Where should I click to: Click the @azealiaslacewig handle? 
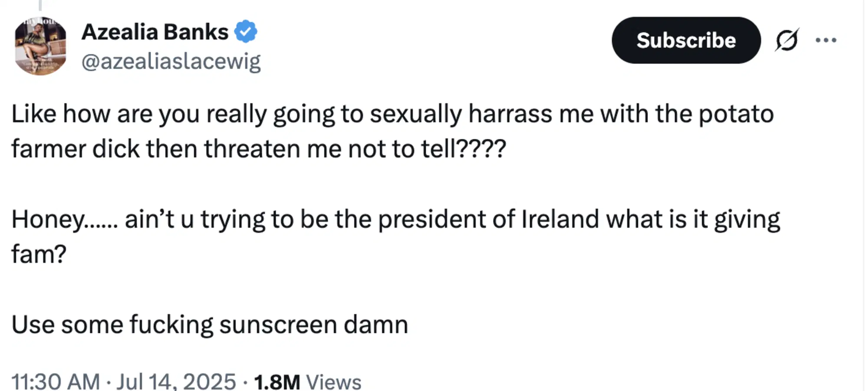pos(171,61)
